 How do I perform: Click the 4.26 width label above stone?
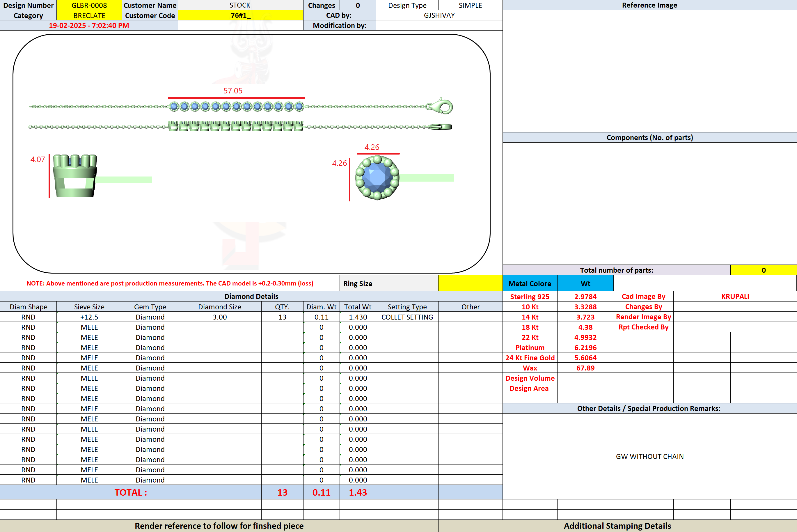click(372, 147)
